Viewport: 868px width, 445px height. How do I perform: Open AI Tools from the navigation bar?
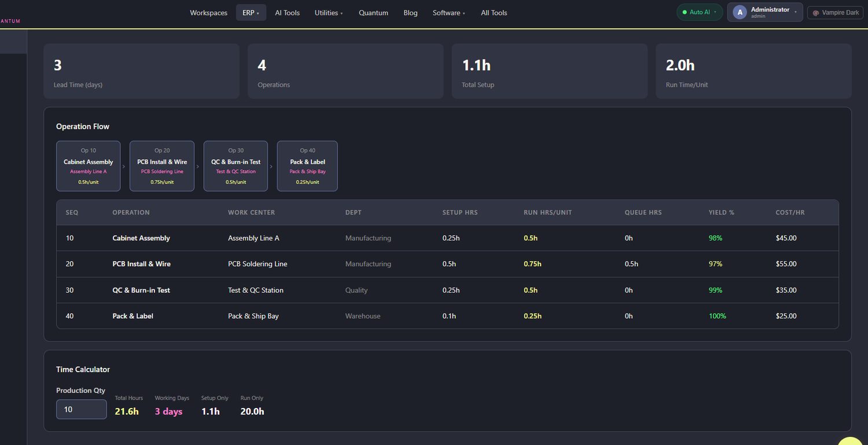pos(287,13)
